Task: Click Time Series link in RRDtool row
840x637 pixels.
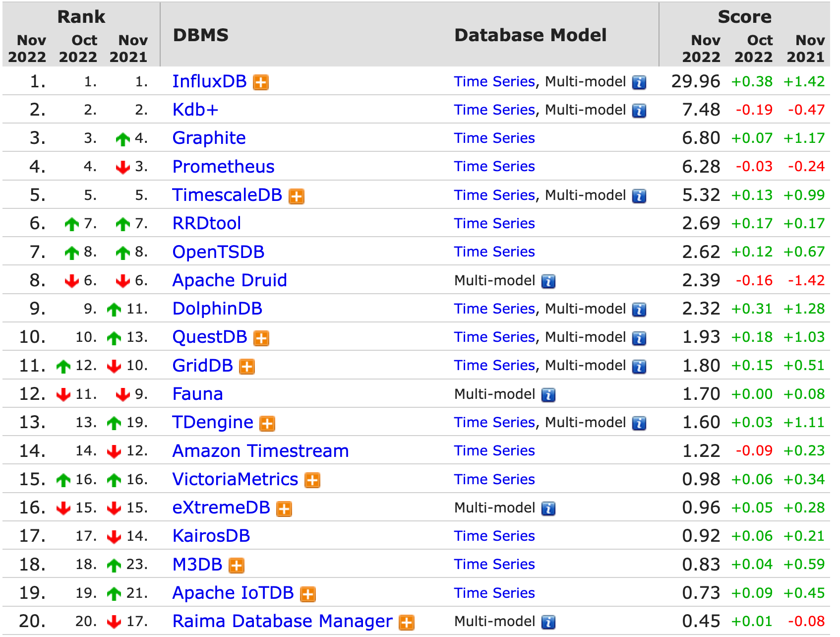Action: click(494, 223)
